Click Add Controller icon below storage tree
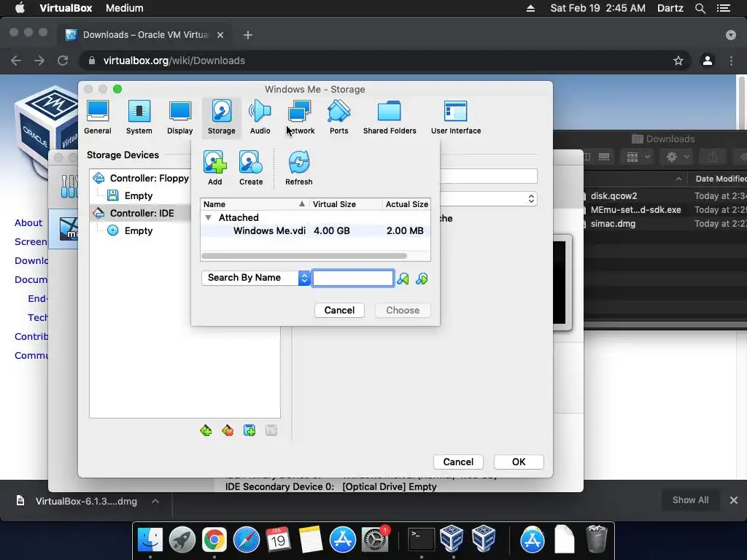Image resolution: width=747 pixels, height=560 pixels. [206, 430]
